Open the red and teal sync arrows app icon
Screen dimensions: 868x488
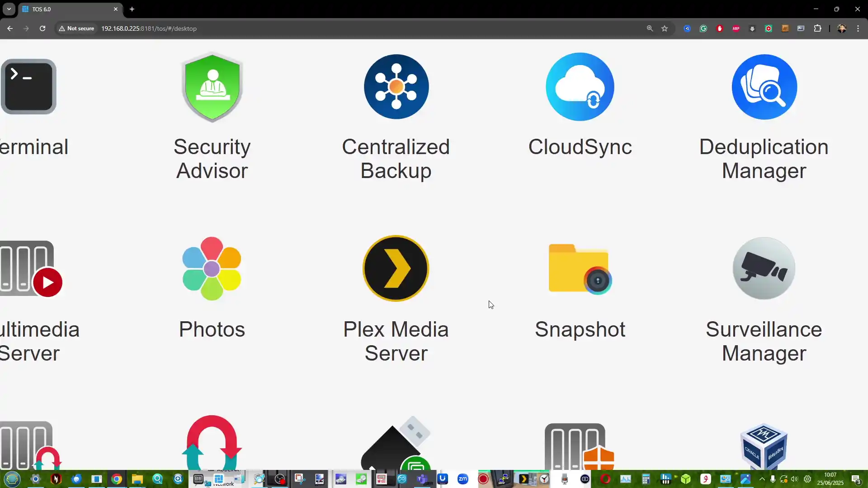[212, 443]
